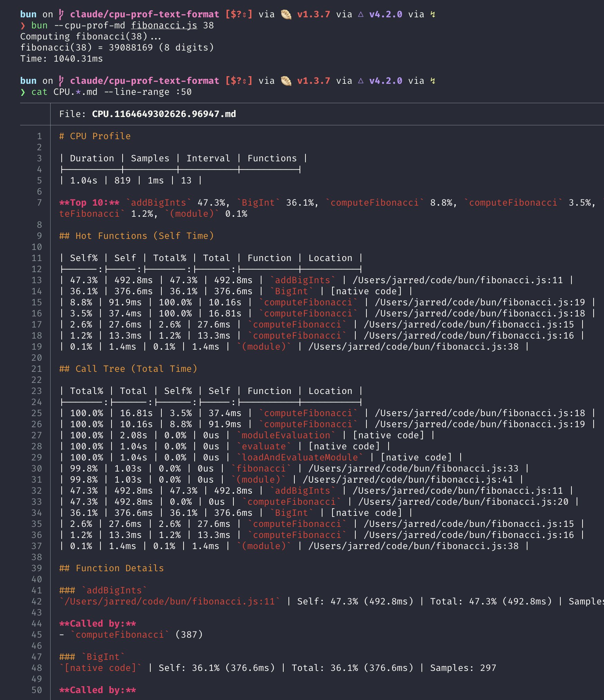The image size is (604, 700).
Task: Click the prompt arrow before 'cat CPU.*.md'
Action: pos(23,92)
